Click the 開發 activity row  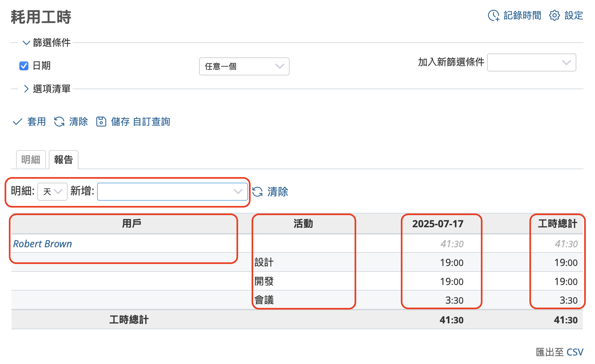[x=297, y=281]
